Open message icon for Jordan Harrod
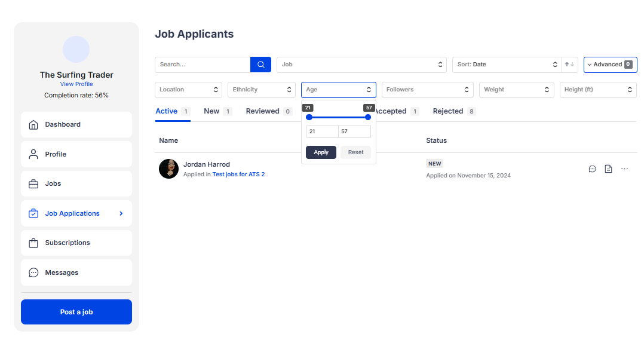 (x=592, y=169)
